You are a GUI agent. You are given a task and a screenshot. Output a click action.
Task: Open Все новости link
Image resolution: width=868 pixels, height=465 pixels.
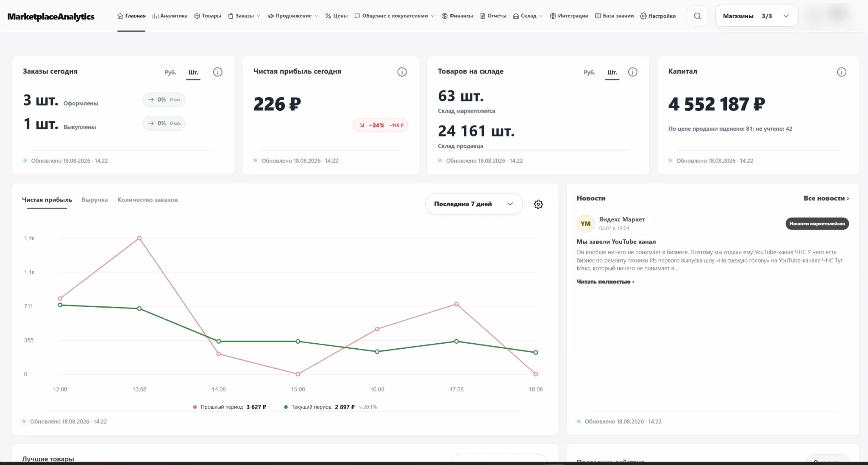point(826,198)
